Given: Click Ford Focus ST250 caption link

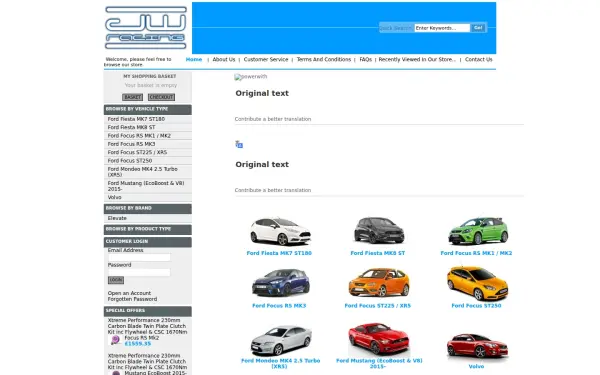Looking at the screenshot, I should coord(476,306).
